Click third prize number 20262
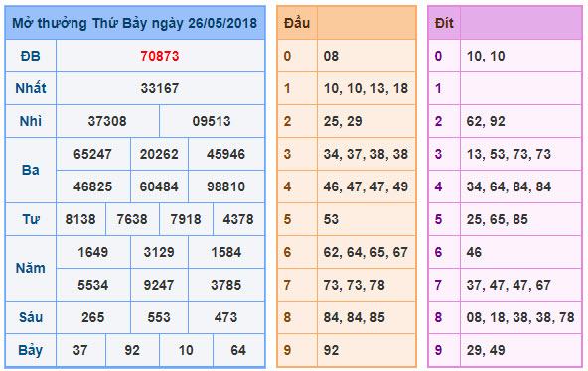This screenshot has height=371, width=588. [159, 154]
